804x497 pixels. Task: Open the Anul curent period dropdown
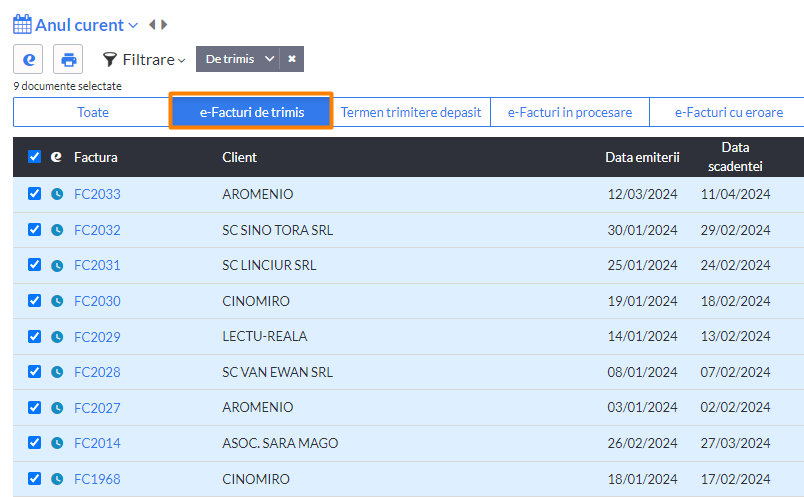[x=86, y=25]
